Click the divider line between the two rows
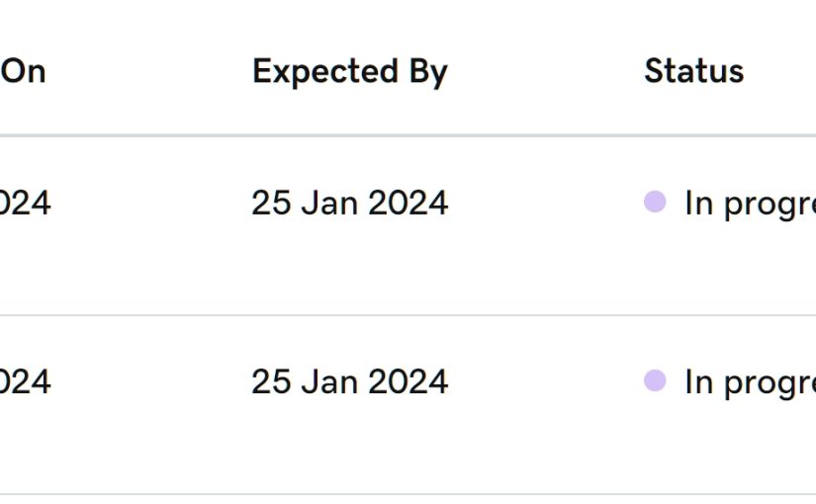This screenshot has height=504, width=816. pos(408,315)
